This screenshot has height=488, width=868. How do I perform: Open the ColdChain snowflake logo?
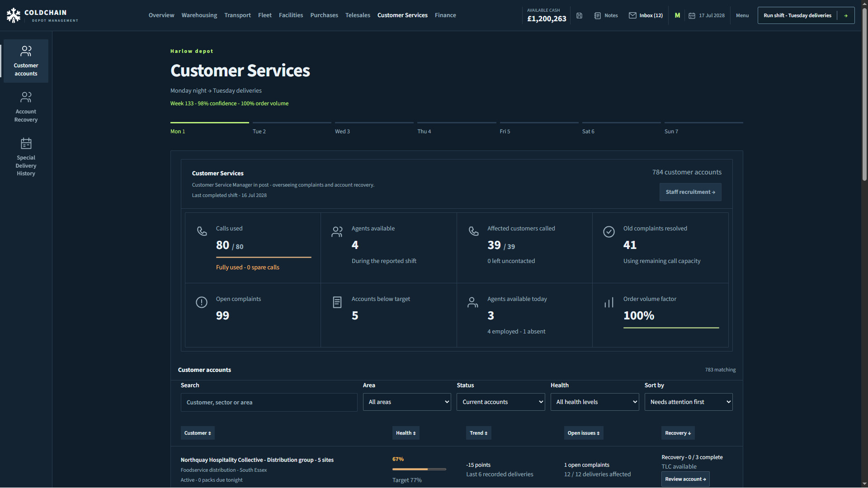14,15
